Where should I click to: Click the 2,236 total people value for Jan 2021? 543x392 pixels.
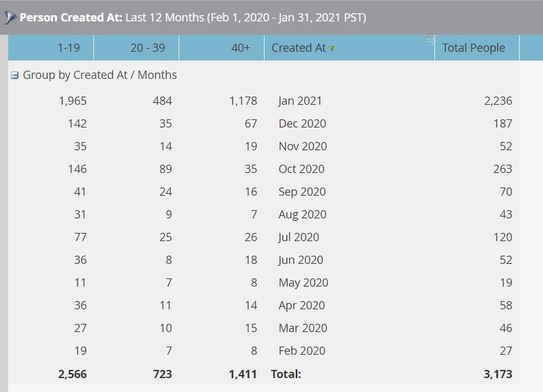[498, 101]
